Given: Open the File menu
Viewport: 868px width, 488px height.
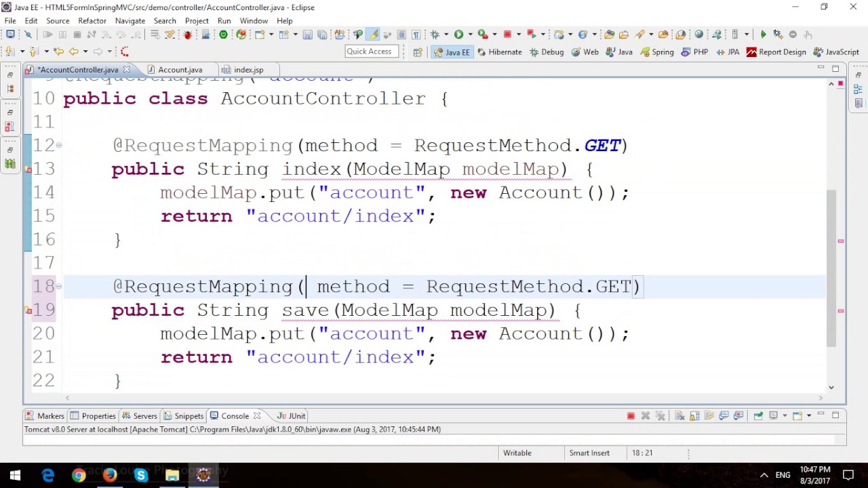Looking at the screenshot, I should click(10, 21).
